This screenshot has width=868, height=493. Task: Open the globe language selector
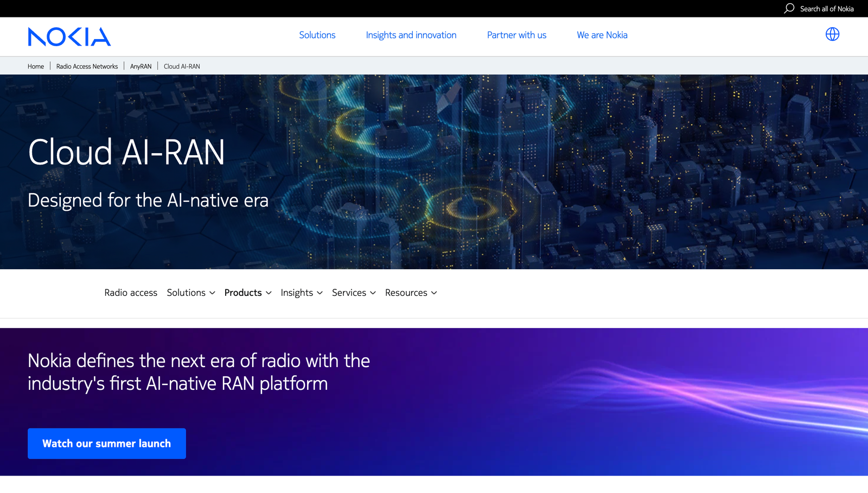point(832,34)
